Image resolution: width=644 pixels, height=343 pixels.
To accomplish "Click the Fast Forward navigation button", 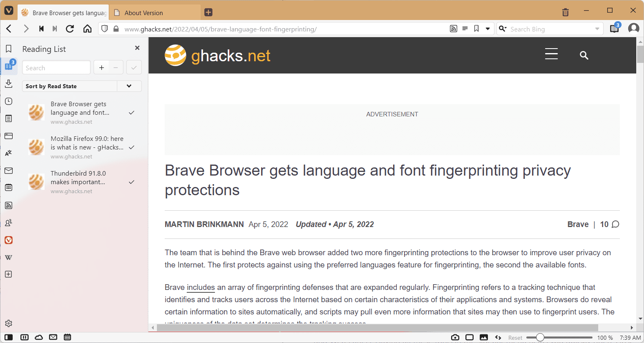I will pos(55,29).
